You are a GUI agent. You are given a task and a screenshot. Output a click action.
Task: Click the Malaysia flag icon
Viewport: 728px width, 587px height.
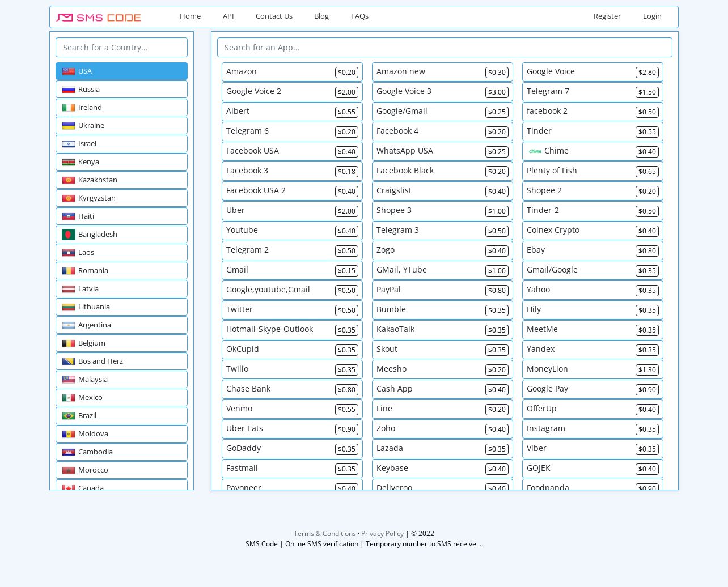69,380
